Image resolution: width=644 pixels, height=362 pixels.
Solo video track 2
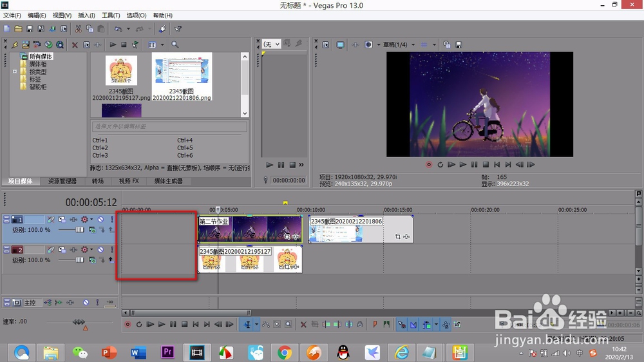[111, 250]
